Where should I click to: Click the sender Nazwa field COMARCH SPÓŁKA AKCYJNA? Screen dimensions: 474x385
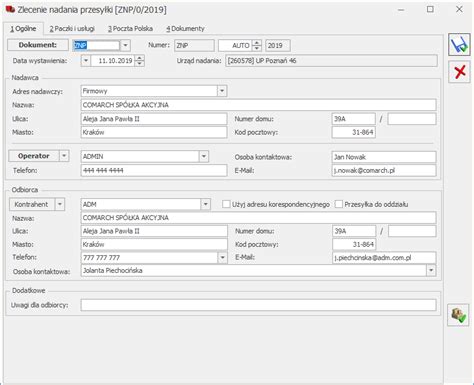click(x=258, y=105)
